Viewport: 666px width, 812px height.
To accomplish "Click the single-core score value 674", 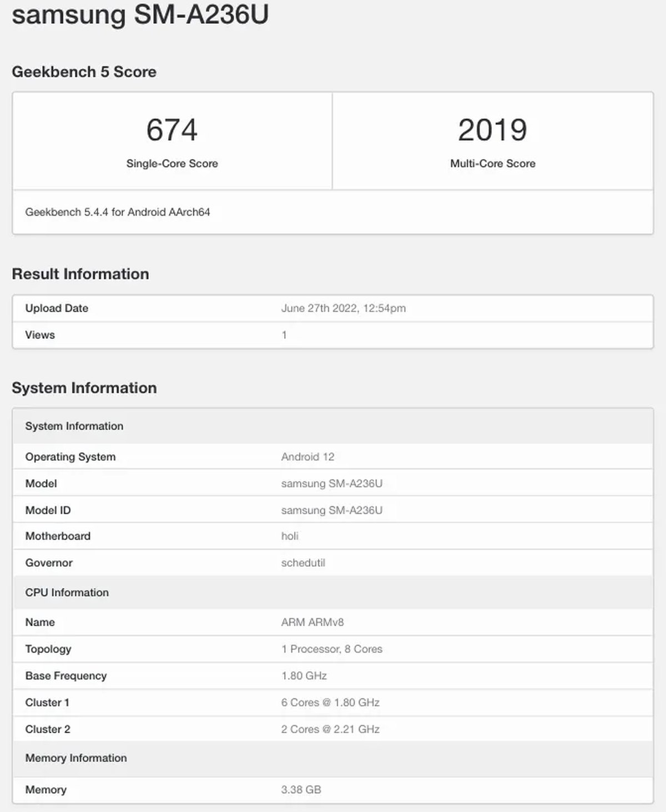I will click(172, 130).
